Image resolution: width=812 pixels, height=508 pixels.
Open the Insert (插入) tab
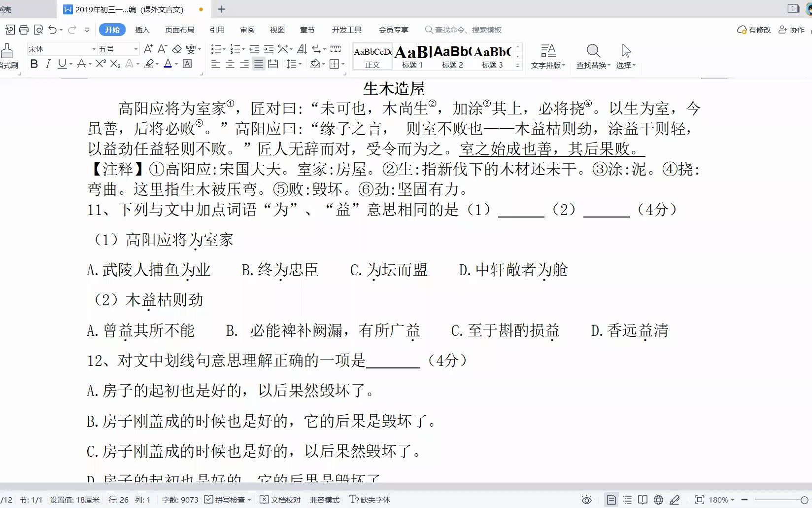pos(142,30)
